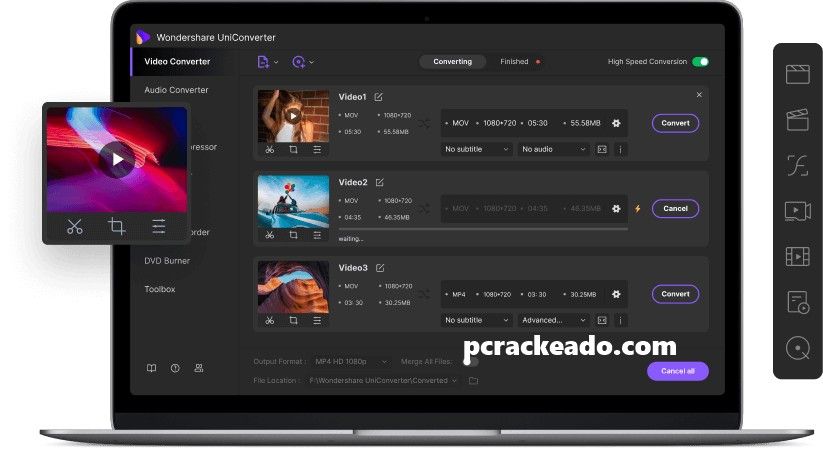Expand the Output Format MP4 HD 1080p dropdown
823x449 pixels.
coord(348,361)
